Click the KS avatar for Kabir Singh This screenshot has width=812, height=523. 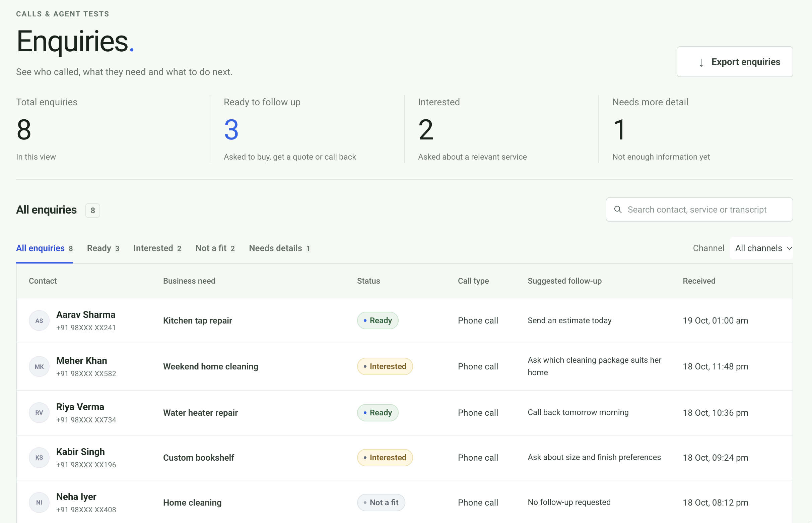tap(40, 457)
